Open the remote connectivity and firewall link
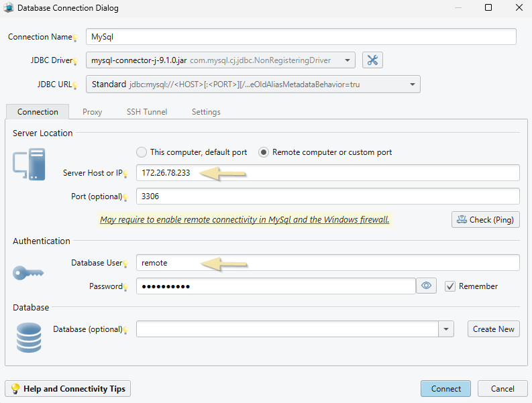The image size is (532, 403). coord(244,219)
